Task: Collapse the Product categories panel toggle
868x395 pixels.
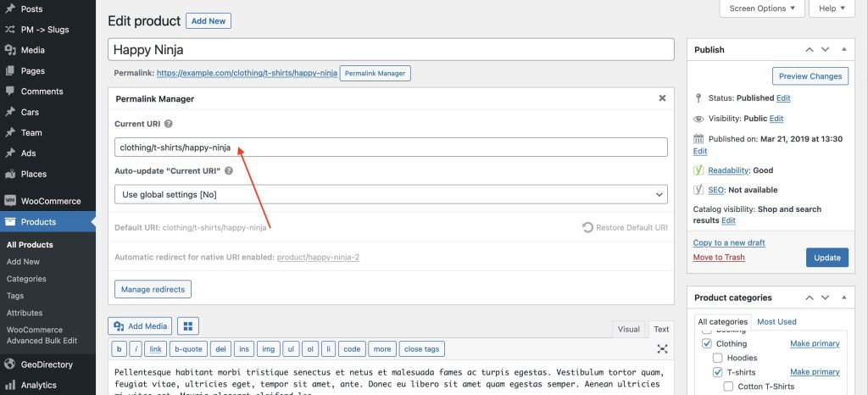Action: pos(844,298)
